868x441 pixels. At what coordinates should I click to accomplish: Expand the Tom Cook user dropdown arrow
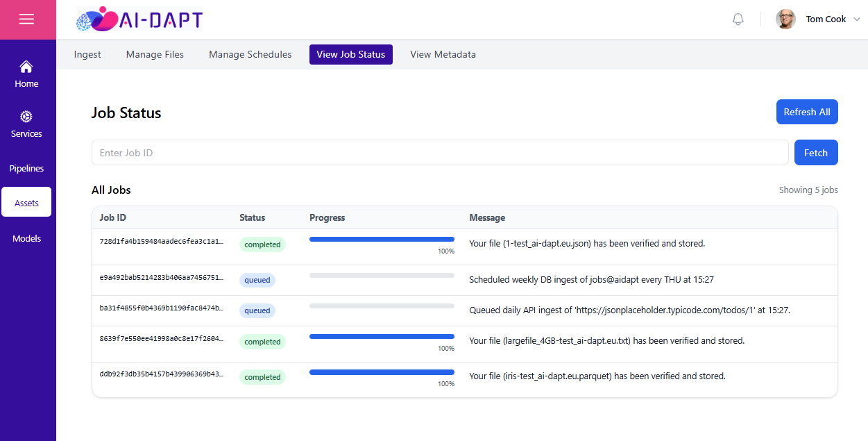point(856,19)
